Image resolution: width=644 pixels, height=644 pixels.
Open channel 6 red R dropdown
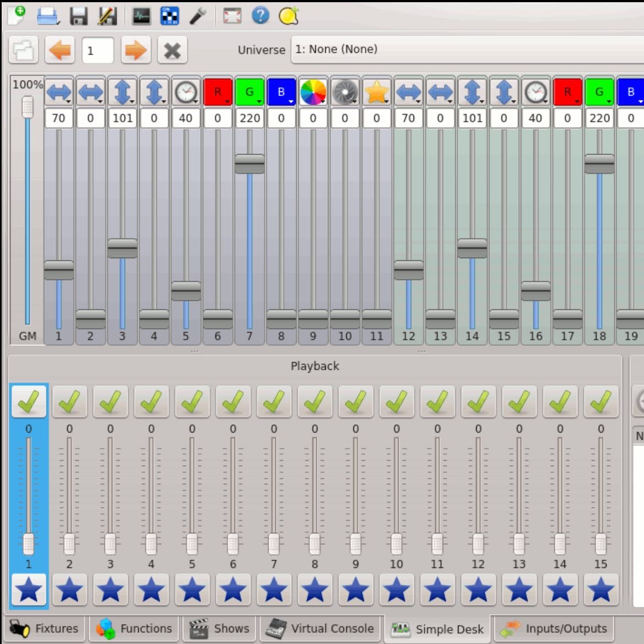click(217, 91)
